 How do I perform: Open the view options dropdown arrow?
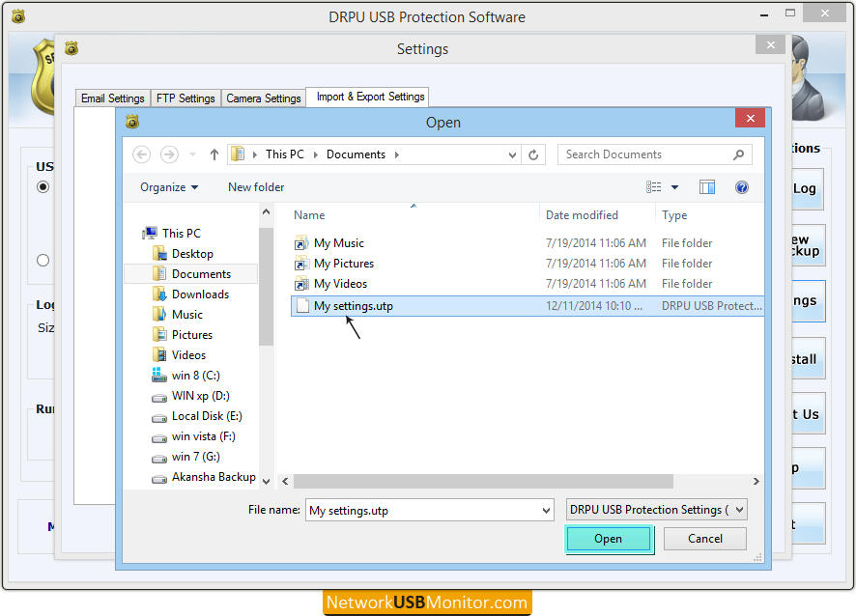point(674,187)
